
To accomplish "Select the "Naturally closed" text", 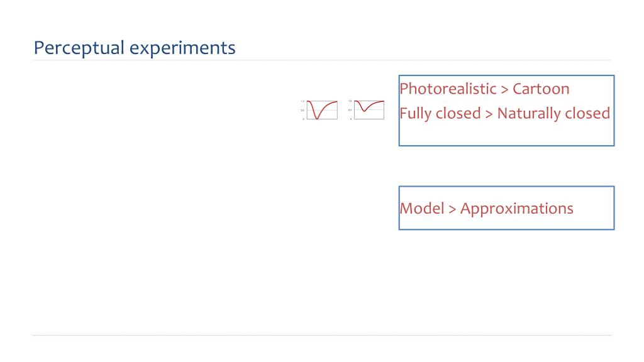I will pyautogui.click(x=553, y=113).
